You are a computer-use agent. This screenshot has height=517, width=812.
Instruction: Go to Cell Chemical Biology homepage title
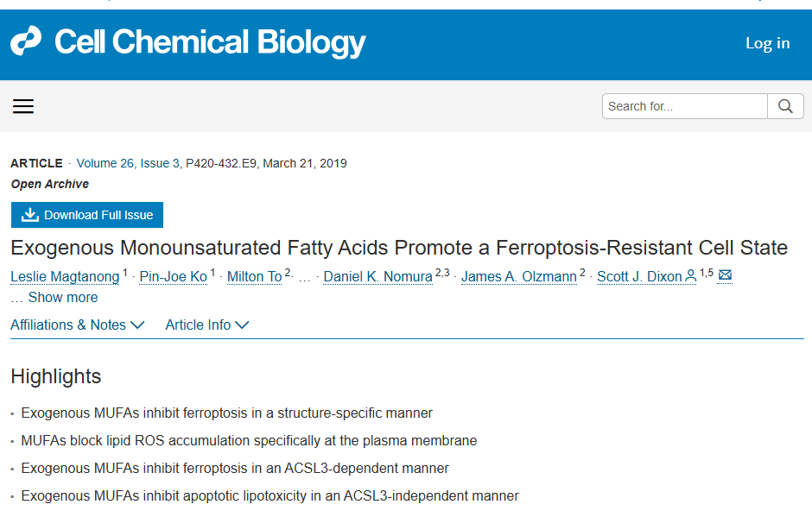(x=210, y=41)
